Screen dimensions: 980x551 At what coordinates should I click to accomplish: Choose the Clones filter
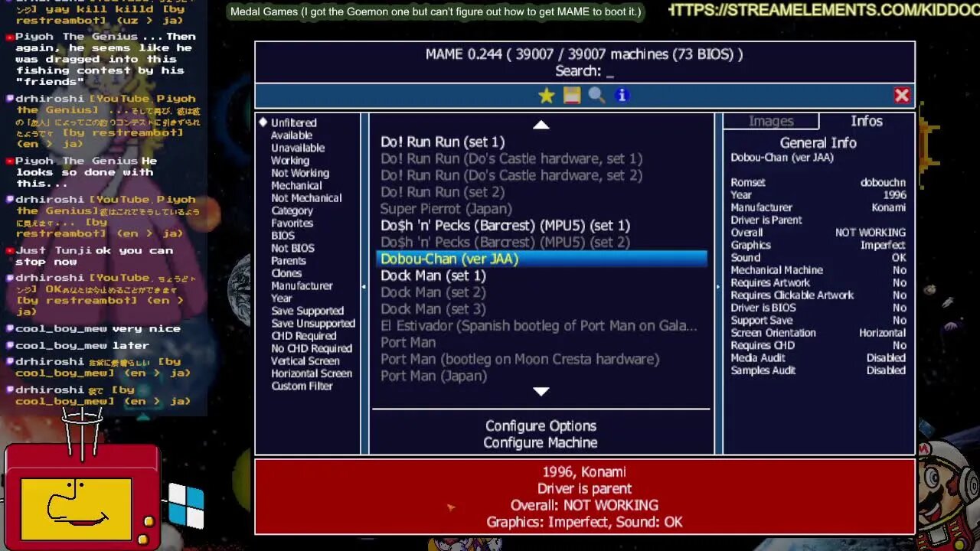pos(286,273)
